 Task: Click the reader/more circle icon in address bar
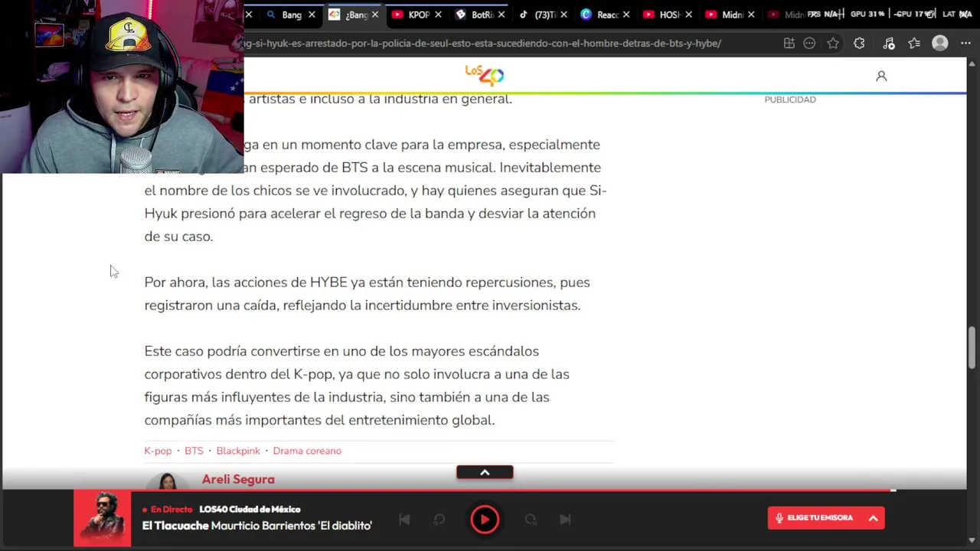(809, 44)
